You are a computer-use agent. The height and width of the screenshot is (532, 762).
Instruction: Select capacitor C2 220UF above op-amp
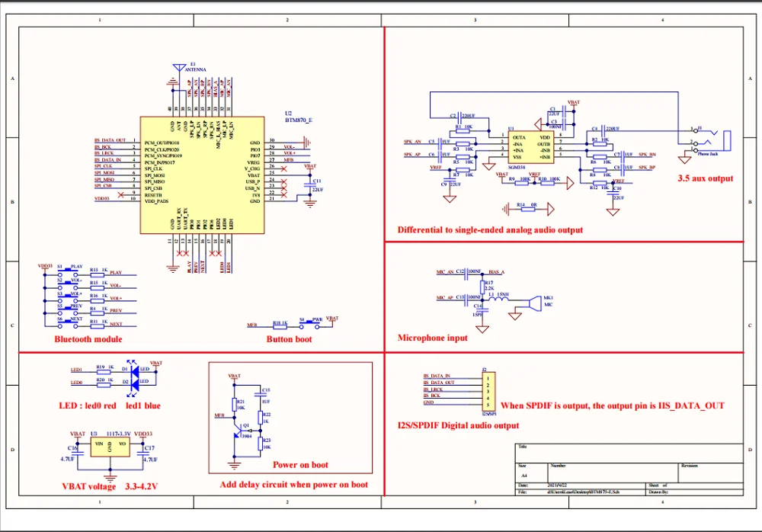(459, 116)
